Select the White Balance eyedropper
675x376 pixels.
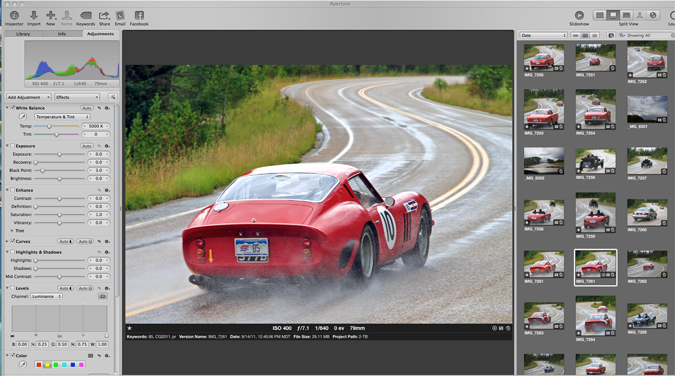click(x=23, y=117)
